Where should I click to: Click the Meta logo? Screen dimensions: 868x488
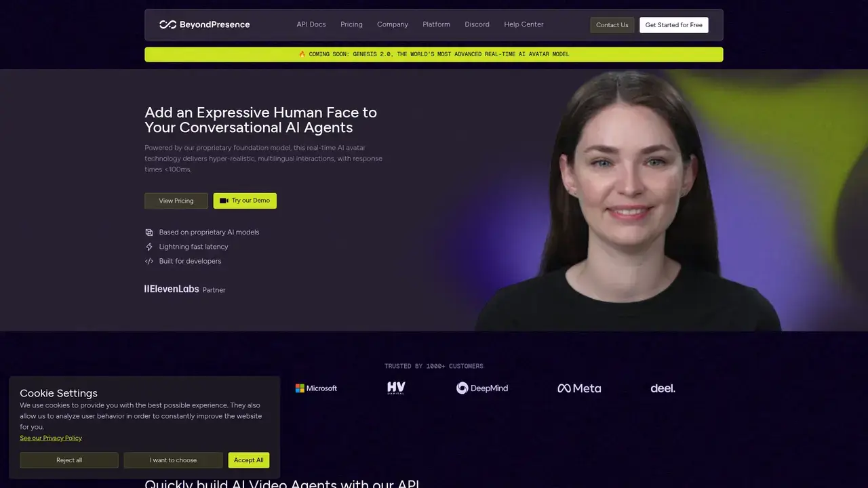point(579,388)
